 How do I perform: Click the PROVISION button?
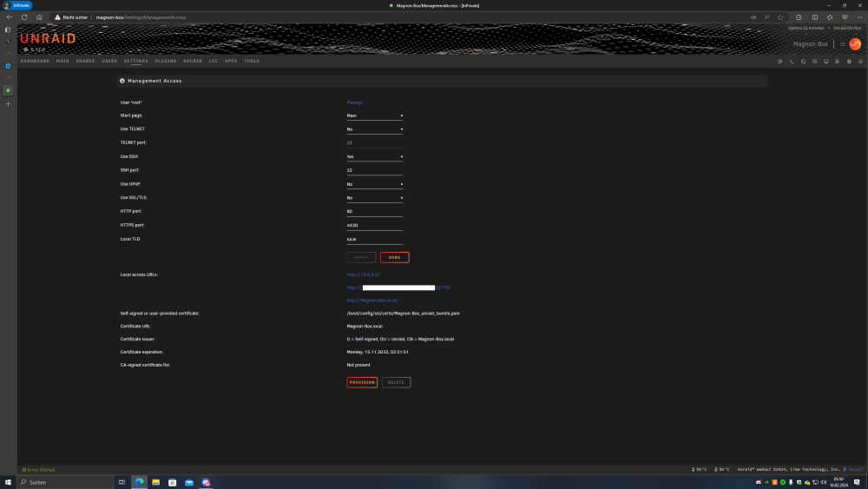click(362, 382)
